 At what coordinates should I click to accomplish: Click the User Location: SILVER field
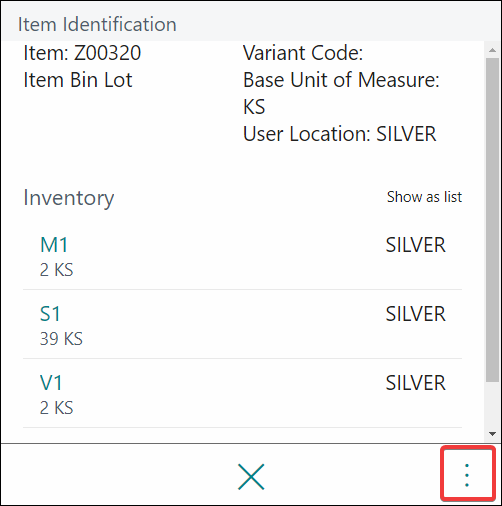[x=339, y=134]
